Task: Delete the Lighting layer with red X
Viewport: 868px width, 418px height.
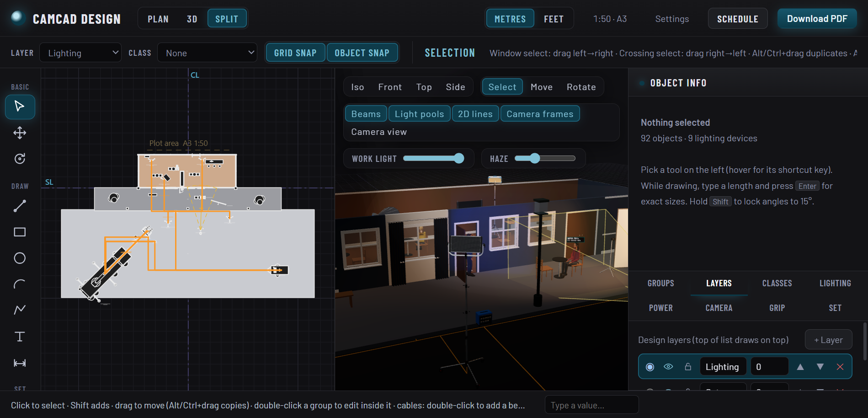Action: pyautogui.click(x=840, y=367)
